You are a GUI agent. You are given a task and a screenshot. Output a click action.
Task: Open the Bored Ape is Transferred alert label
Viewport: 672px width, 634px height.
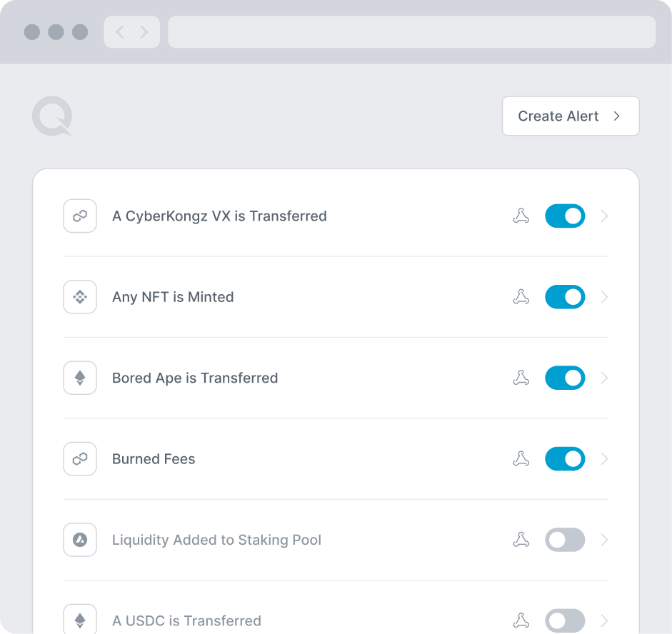tap(195, 378)
